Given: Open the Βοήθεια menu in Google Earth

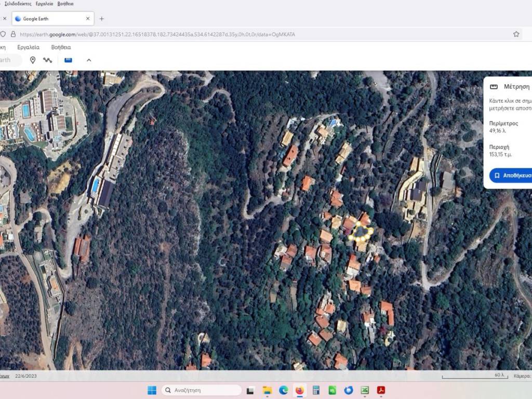Looking at the screenshot, I should coord(61,47).
